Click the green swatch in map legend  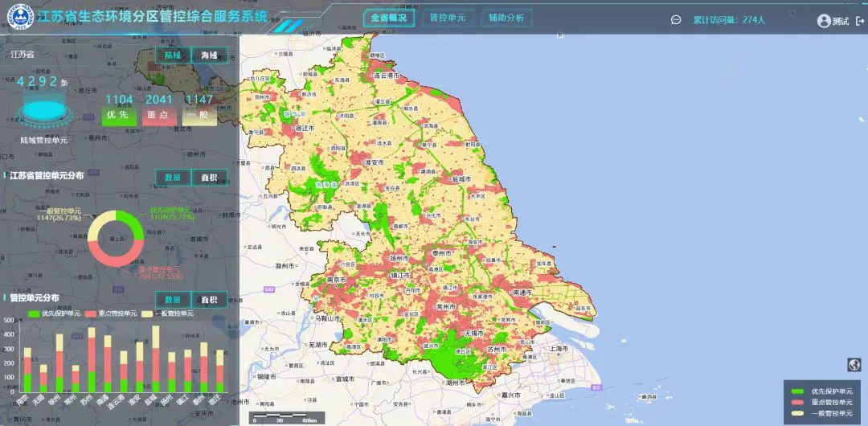[x=797, y=391]
